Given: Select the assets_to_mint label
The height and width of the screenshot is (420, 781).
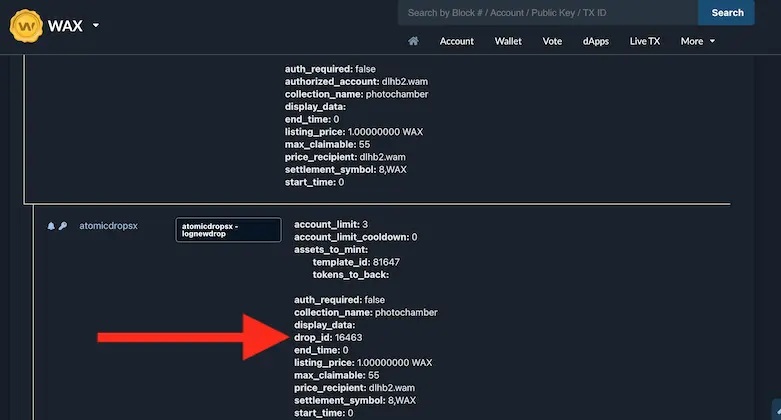Looking at the screenshot, I should coord(331,250).
